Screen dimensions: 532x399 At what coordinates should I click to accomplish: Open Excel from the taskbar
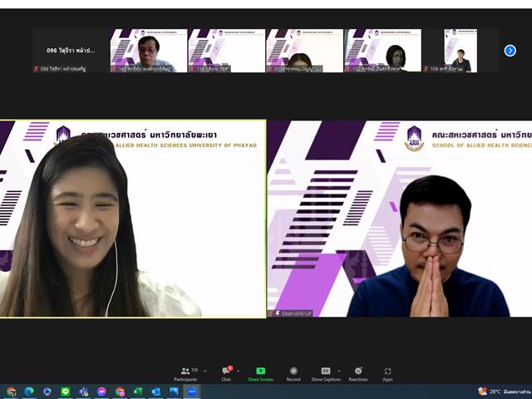tap(137, 392)
